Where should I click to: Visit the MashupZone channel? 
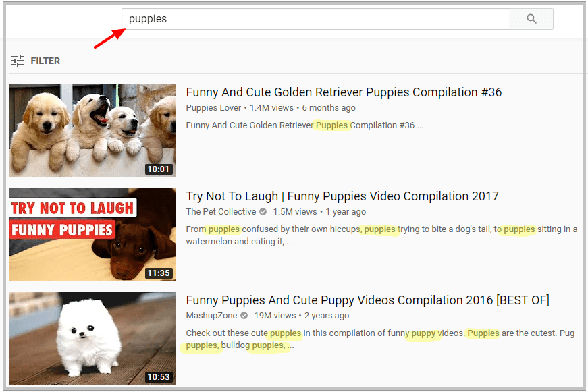pos(211,316)
